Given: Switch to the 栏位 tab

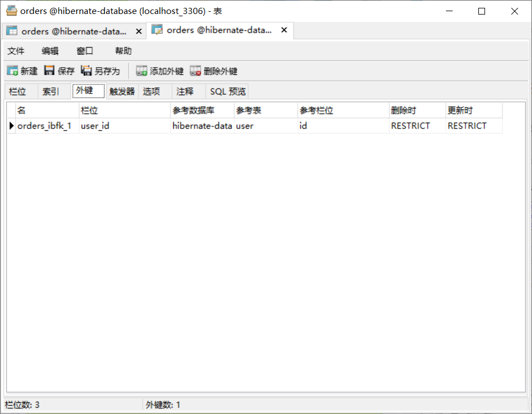Looking at the screenshot, I should pyautogui.click(x=21, y=91).
